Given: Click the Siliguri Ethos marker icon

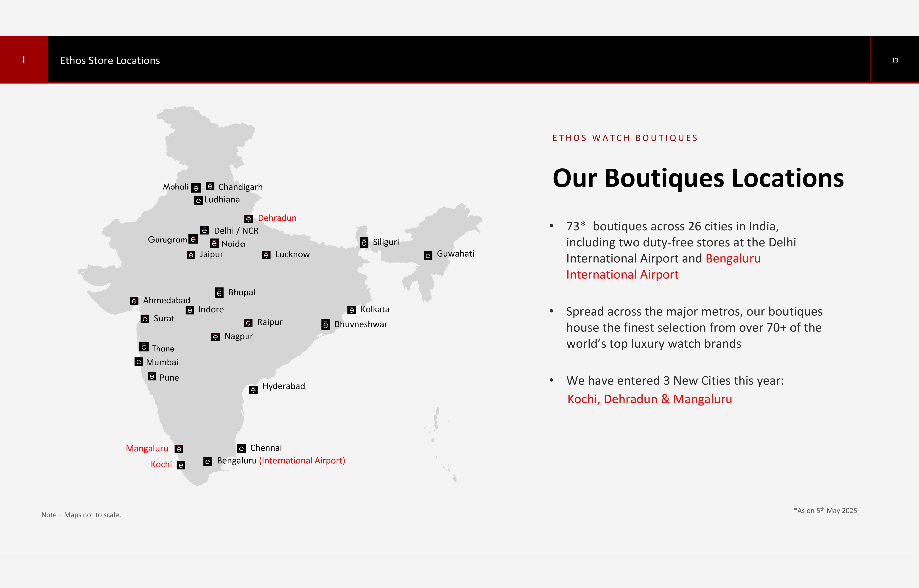Looking at the screenshot, I should 364,243.
